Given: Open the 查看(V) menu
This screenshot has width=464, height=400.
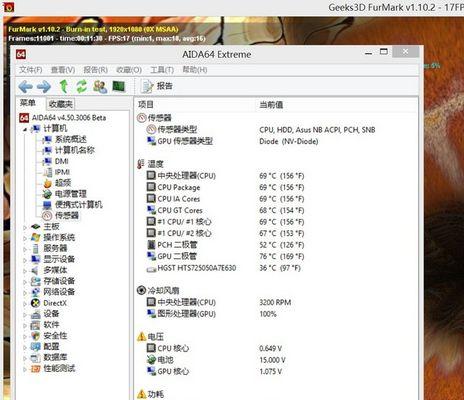Looking at the screenshot, I should pyautogui.click(x=63, y=70).
